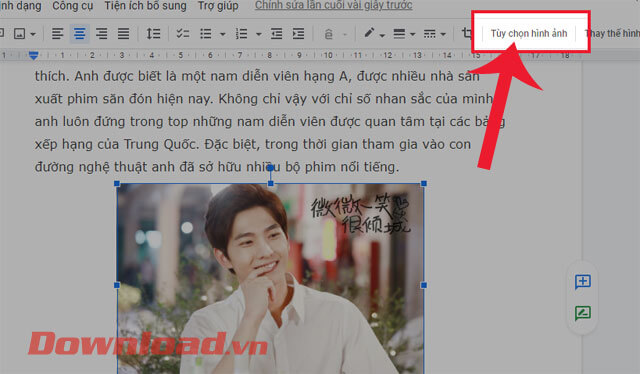Open the Chỉnh sửa lần cuối history link
The image size is (640, 374).
pos(333,6)
